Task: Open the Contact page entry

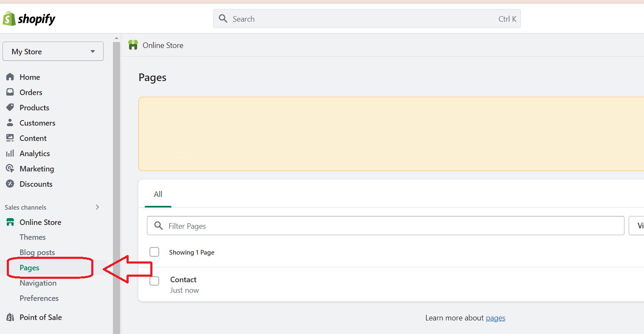Action: coord(183,279)
